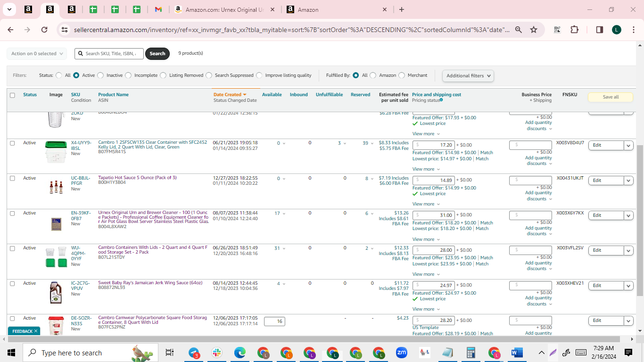Open the browser extensions puzzle icon
644x362 pixels.
coord(574,30)
